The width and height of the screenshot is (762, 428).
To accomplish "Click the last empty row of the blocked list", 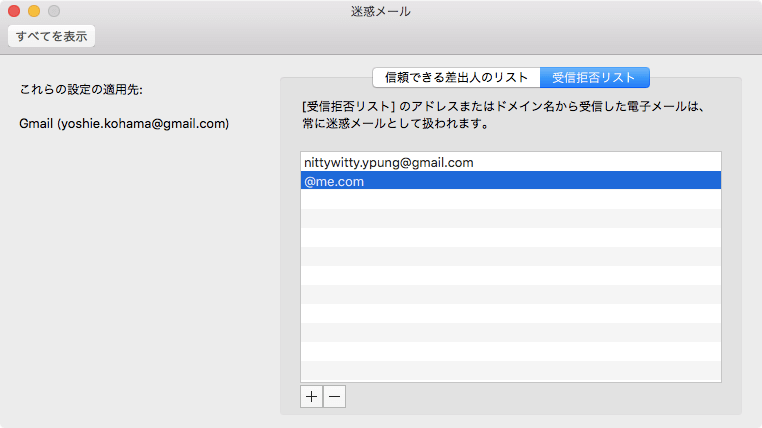I will click(x=510, y=371).
